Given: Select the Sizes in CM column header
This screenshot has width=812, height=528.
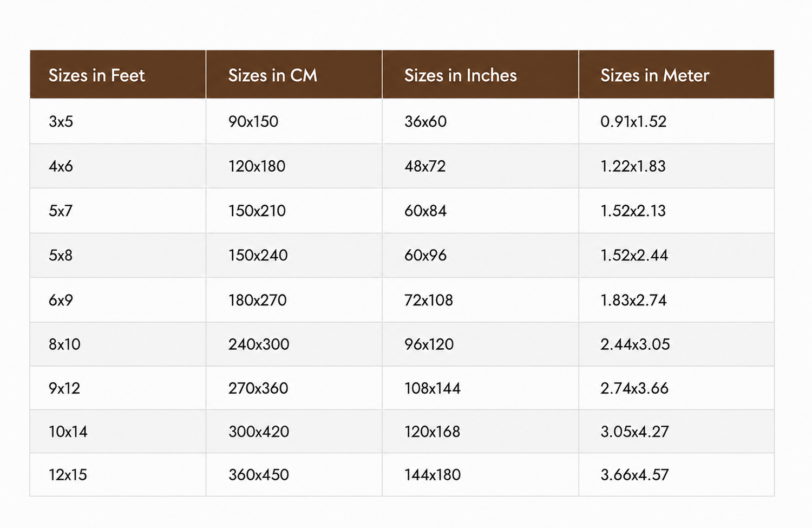Looking at the screenshot, I should [x=294, y=75].
